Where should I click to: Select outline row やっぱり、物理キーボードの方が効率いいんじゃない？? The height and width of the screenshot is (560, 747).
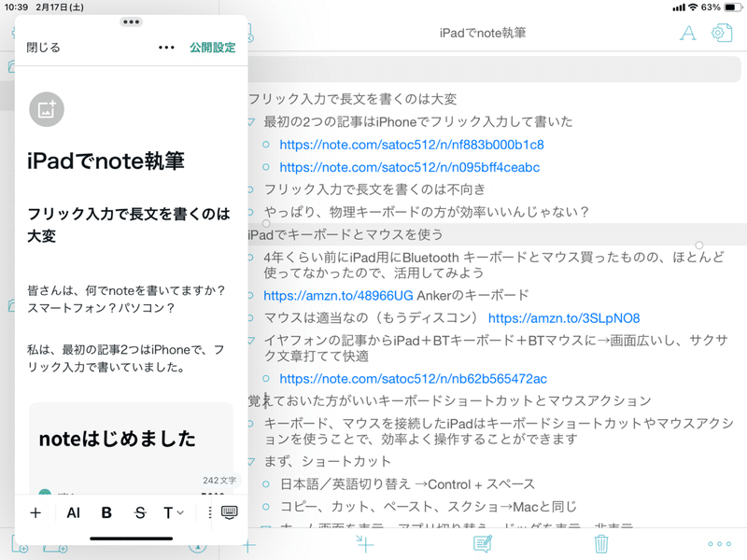[x=427, y=212]
